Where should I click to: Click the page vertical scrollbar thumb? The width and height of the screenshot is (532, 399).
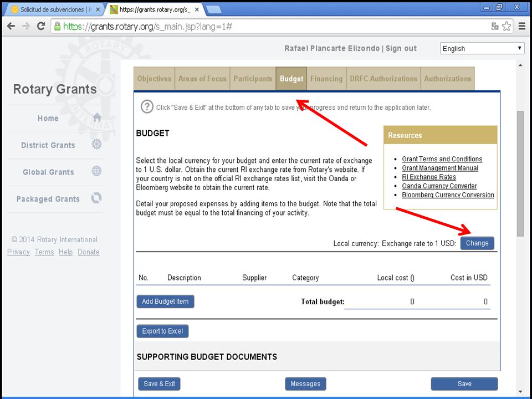[520, 173]
